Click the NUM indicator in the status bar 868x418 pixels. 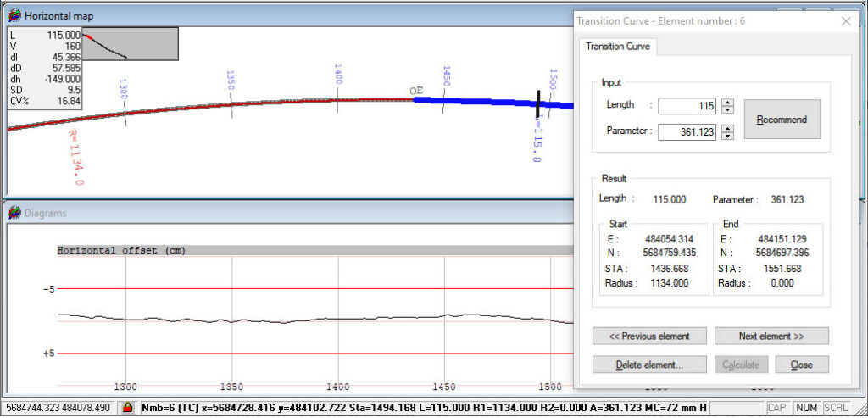pos(807,409)
